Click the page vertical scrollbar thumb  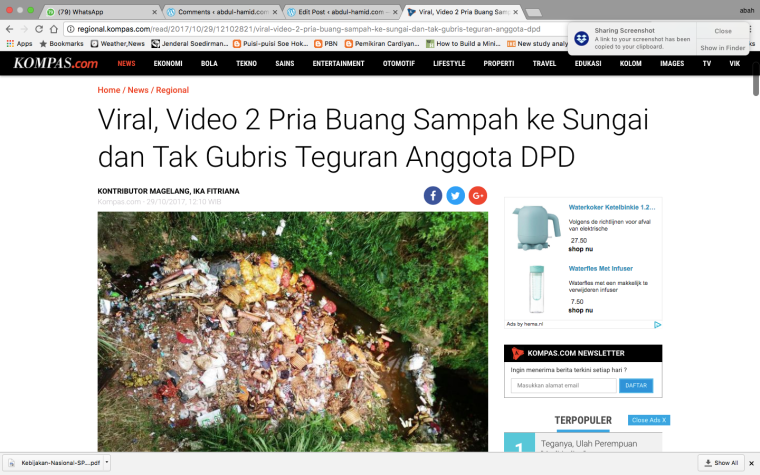[756, 79]
